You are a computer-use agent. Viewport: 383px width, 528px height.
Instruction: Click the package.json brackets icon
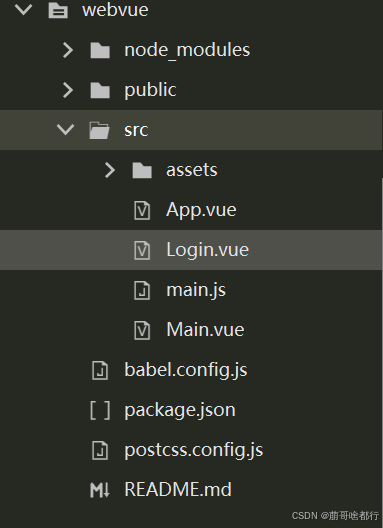pyautogui.click(x=100, y=410)
